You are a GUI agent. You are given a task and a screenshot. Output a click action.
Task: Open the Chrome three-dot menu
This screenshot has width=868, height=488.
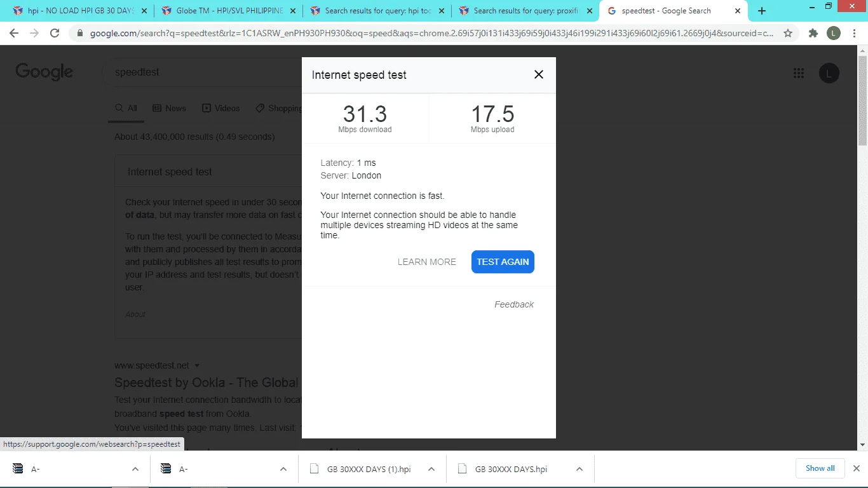(x=854, y=34)
